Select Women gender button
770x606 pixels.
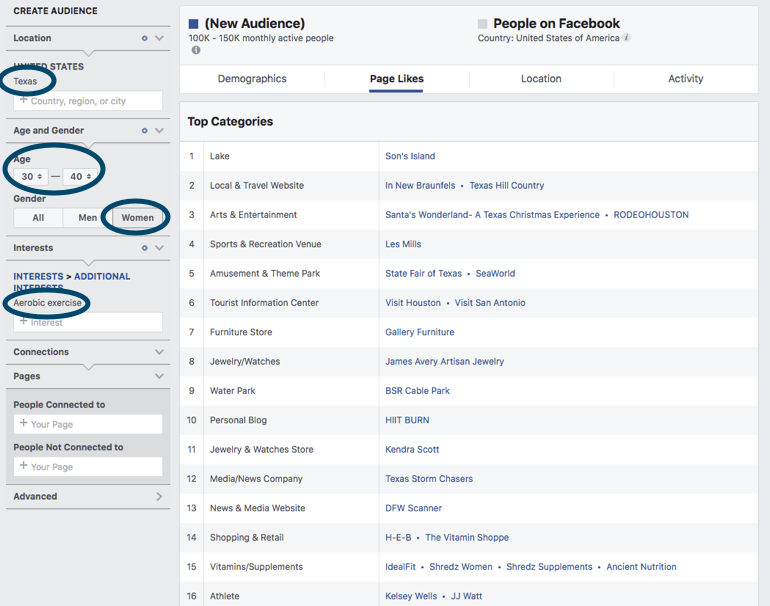(138, 218)
